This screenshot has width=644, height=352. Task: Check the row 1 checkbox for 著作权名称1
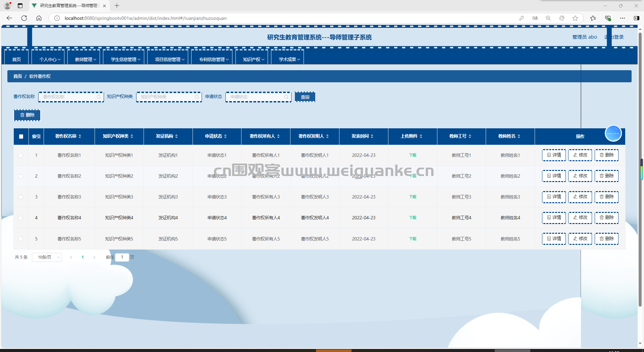[21, 155]
